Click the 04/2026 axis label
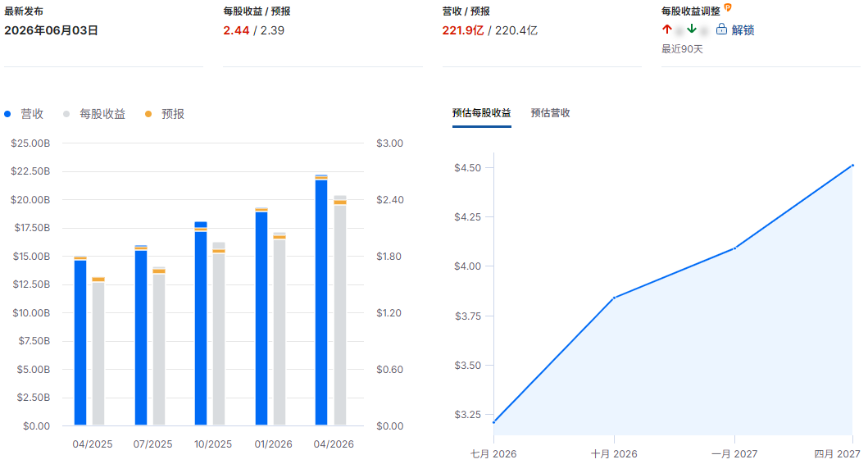Viewport: 868px width, 464px height. pyautogui.click(x=334, y=444)
